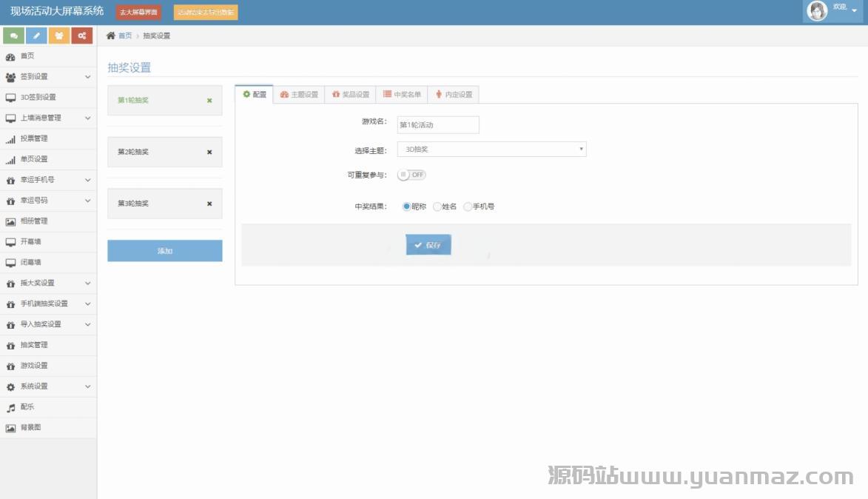This screenshot has height=499, width=868.
Task: Choose the 手机号 radio option
Action: 468,207
